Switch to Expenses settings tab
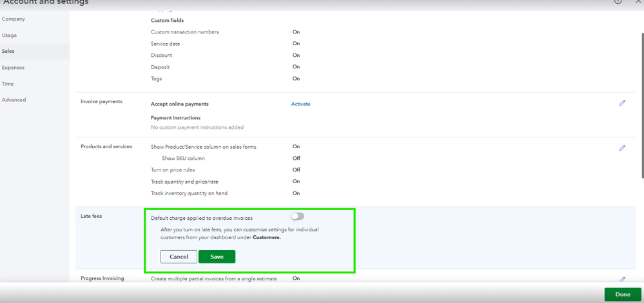644x303 pixels. (13, 67)
